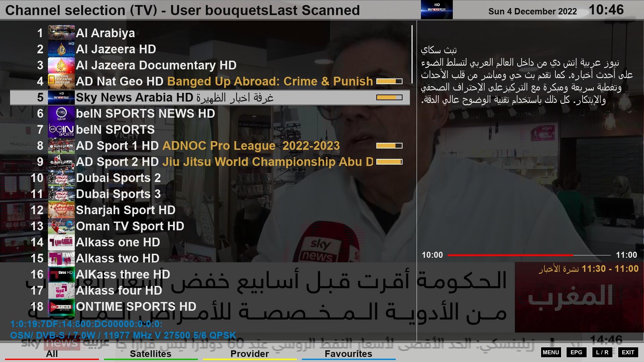Screen dimensions: 644x362
Task: Select Sky News Arabia HD channel name
Action: [135, 98]
